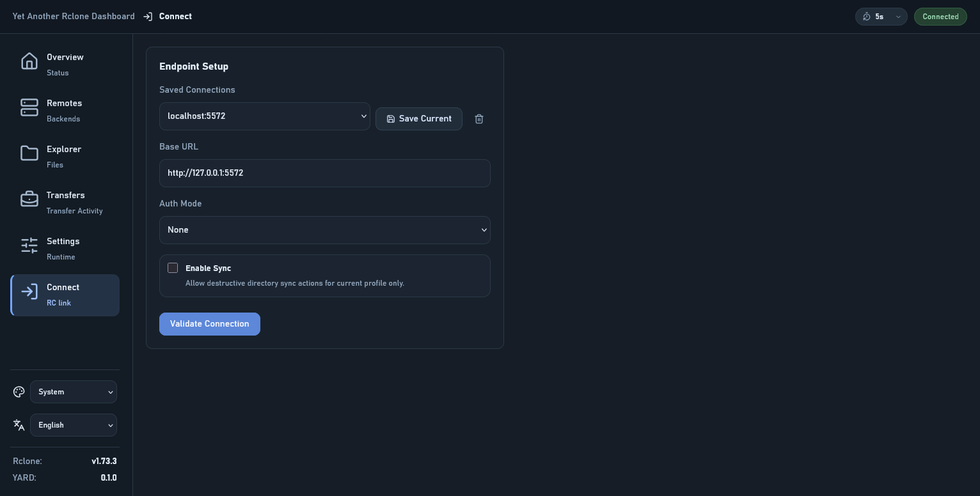Viewport: 980px width, 496px height.
Task: Open the Auth Mode dropdown set to None
Action: click(x=325, y=230)
